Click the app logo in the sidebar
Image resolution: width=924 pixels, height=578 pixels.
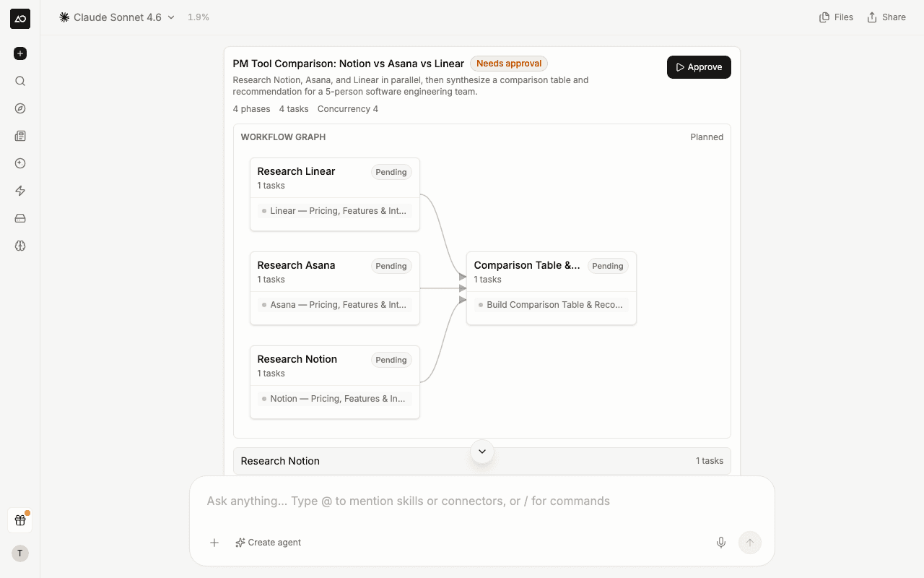point(20,19)
